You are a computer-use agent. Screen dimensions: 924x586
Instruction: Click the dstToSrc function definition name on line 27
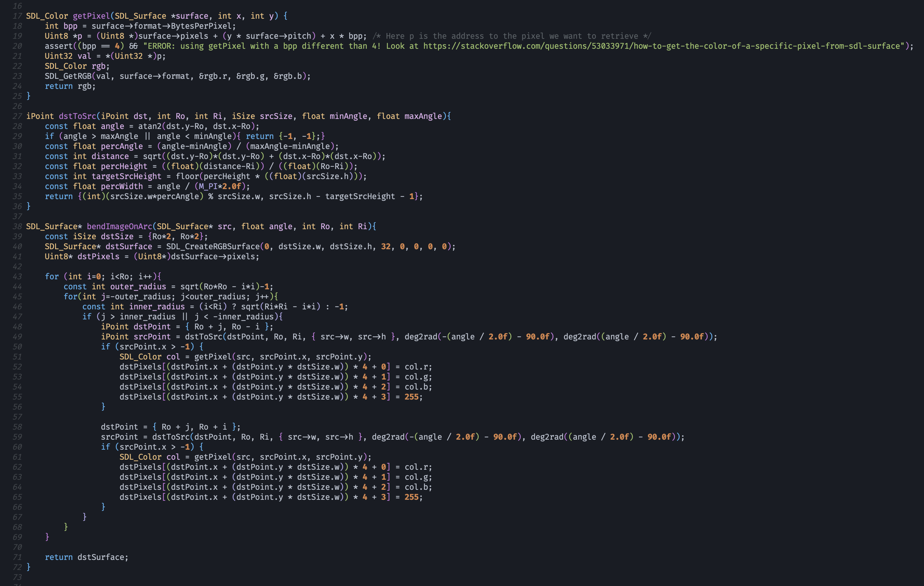tap(77, 116)
